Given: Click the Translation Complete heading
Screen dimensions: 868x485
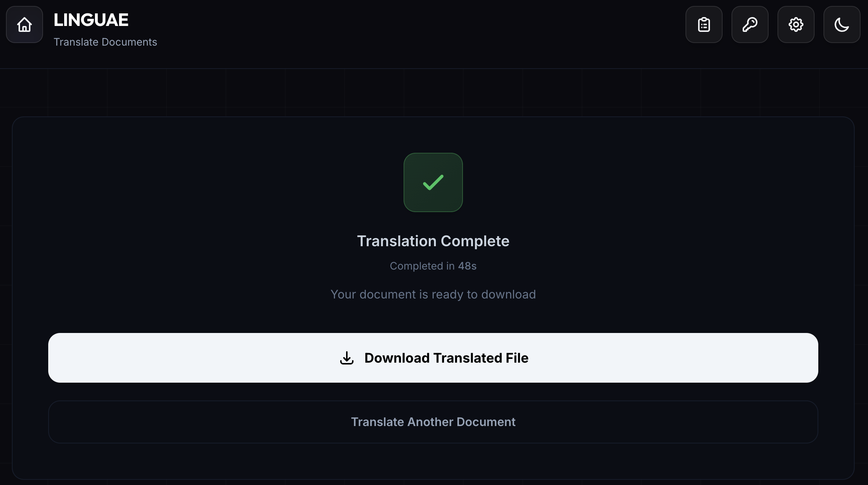Looking at the screenshot, I should pyautogui.click(x=433, y=241).
